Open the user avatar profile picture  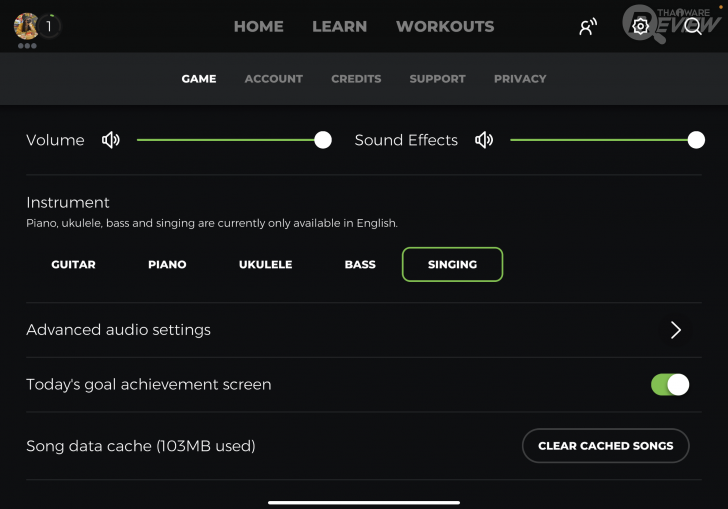click(x=26, y=26)
